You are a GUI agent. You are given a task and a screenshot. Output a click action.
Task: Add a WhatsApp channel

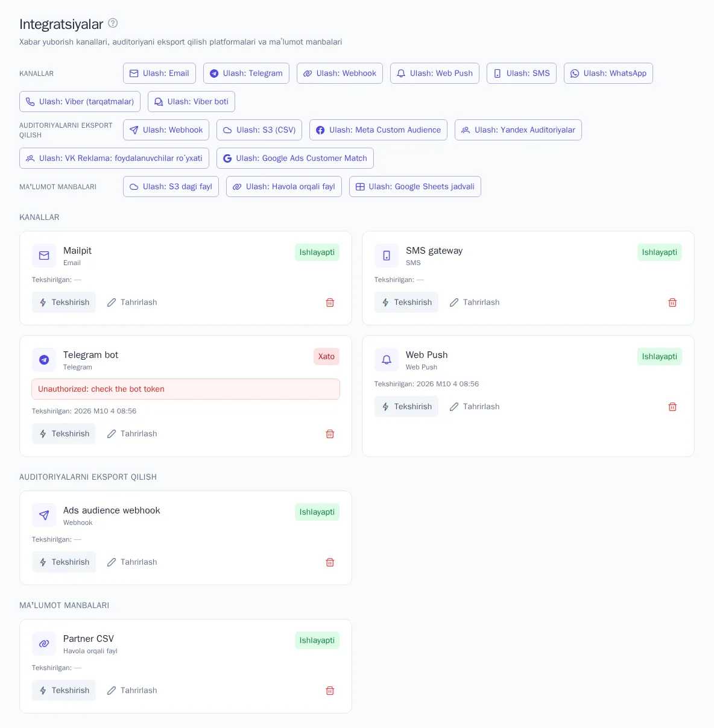click(x=608, y=74)
